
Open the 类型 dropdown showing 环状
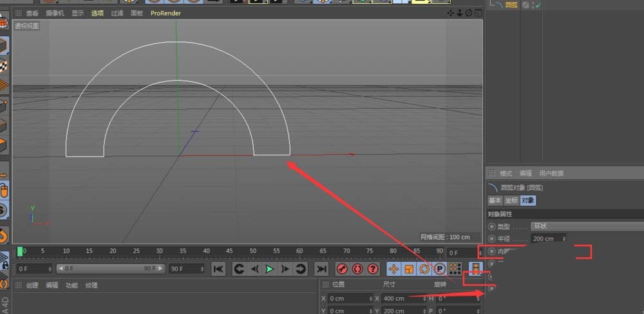click(x=586, y=226)
